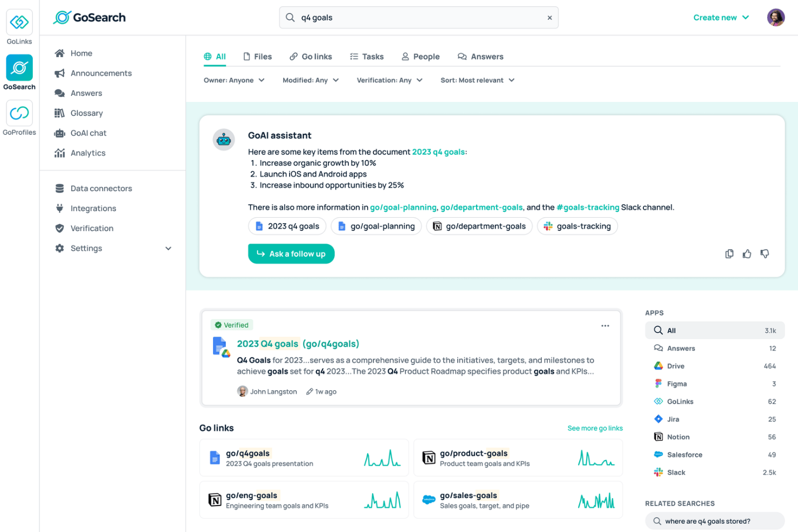Open the Modified: Any filter dropdown
798x532 pixels.
(x=311, y=80)
